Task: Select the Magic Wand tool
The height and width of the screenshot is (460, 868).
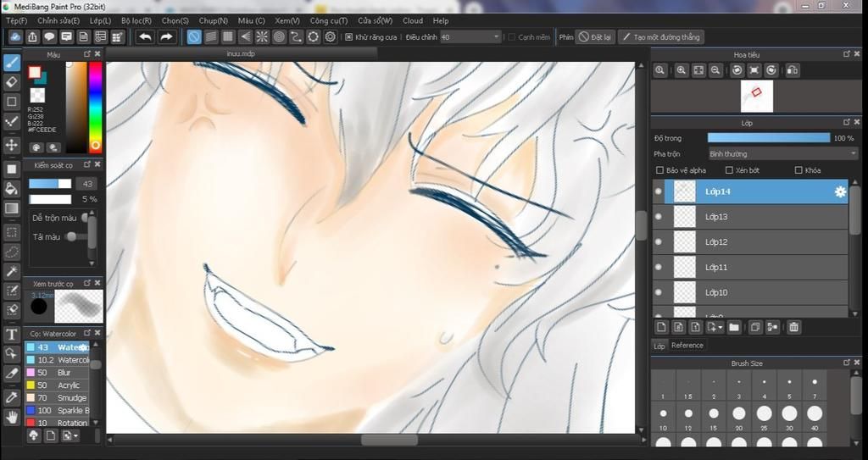Action: coord(12,271)
